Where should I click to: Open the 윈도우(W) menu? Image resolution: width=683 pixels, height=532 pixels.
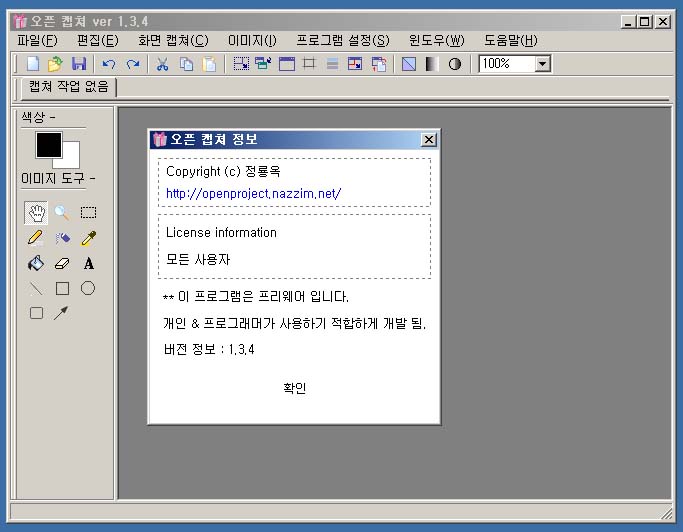(x=437, y=41)
